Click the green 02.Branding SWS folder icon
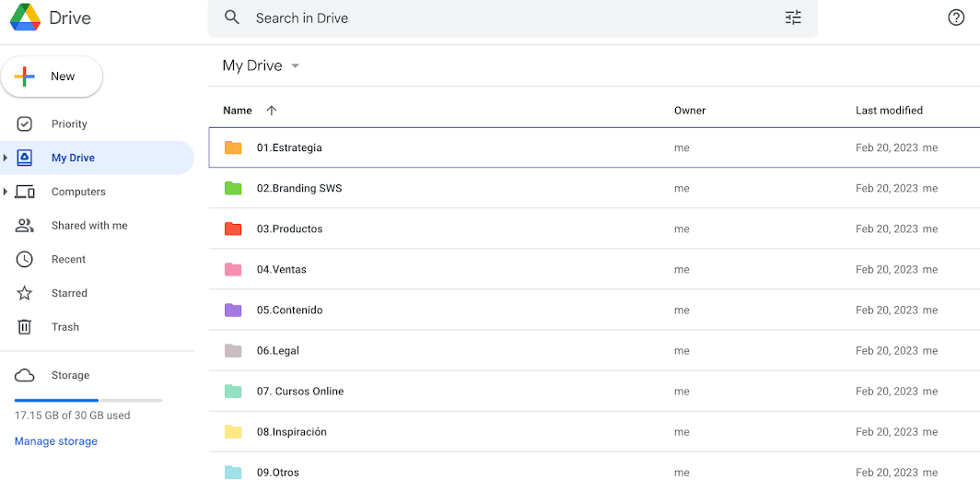 (x=233, y=188)
